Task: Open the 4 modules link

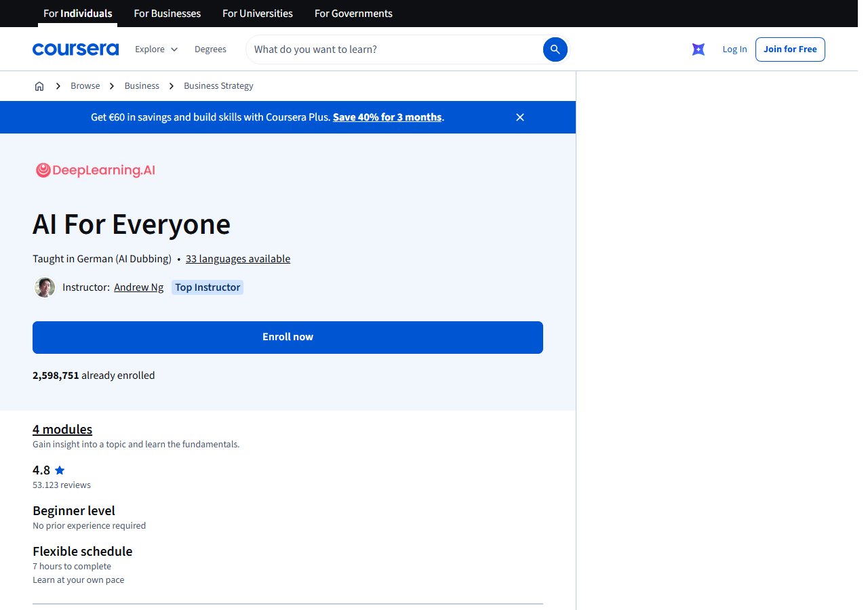Action: [x=62, y=429]
